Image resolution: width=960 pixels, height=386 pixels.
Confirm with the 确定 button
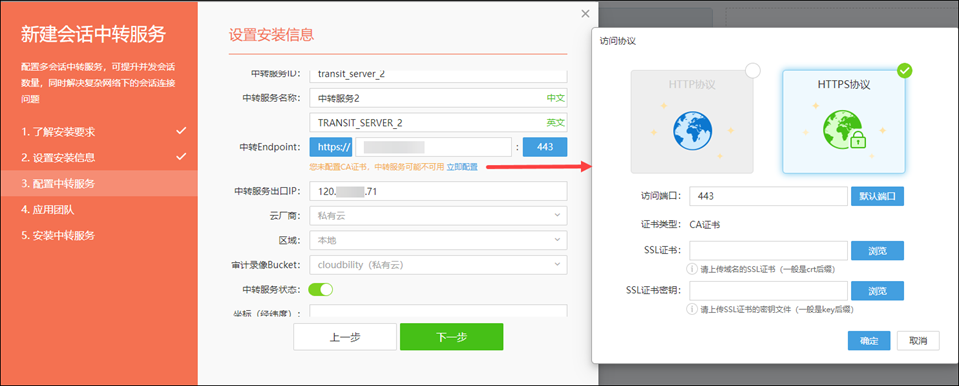click(x=869, y=341)
